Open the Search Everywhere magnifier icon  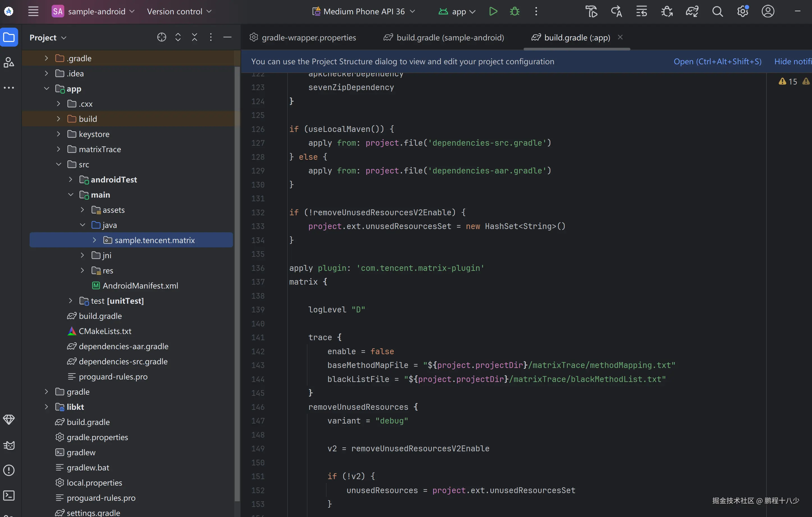coord(717,12)
